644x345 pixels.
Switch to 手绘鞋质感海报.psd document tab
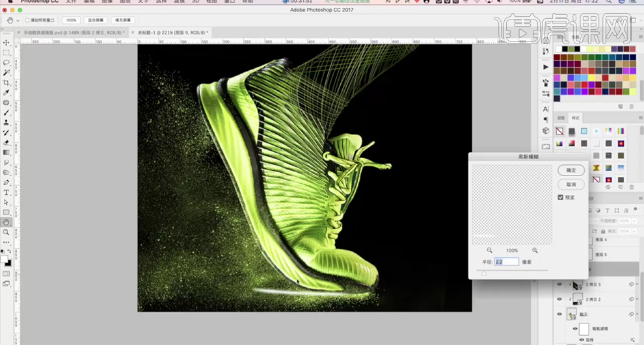(73, 32)
